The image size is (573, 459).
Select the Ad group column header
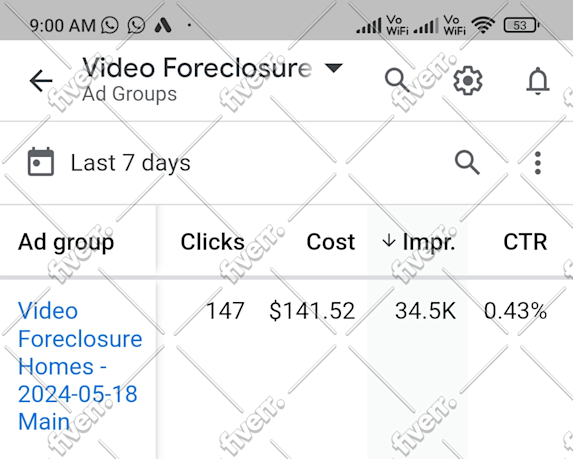pos(66,242)
